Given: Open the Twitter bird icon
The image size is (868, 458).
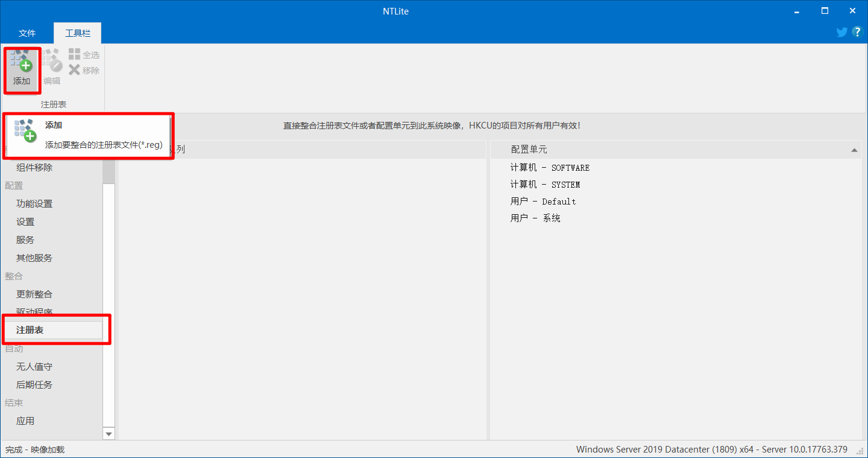Looking at the screenshot, I should 841,32.
